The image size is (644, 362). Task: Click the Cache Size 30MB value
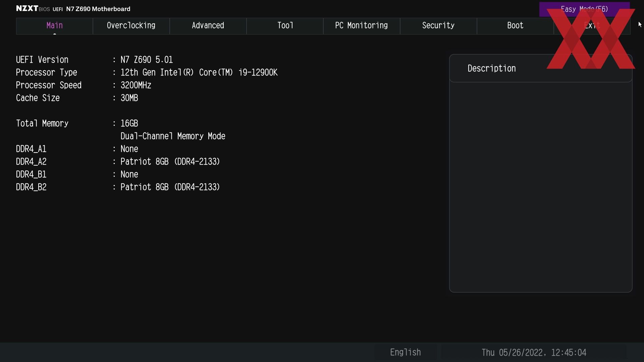(x=129, y=98)
